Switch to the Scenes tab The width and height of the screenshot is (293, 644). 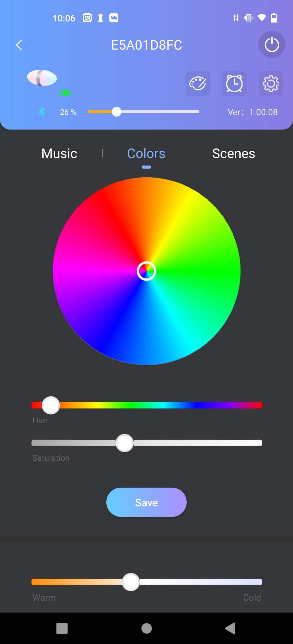(234, 153)
